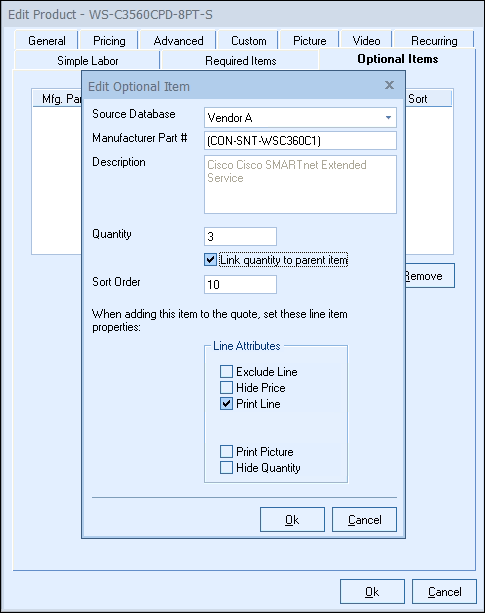Image resolution: width=485 pixels, height=613 pixels.
Task: Select the Sort Order input box
Action: click(240, 284)
